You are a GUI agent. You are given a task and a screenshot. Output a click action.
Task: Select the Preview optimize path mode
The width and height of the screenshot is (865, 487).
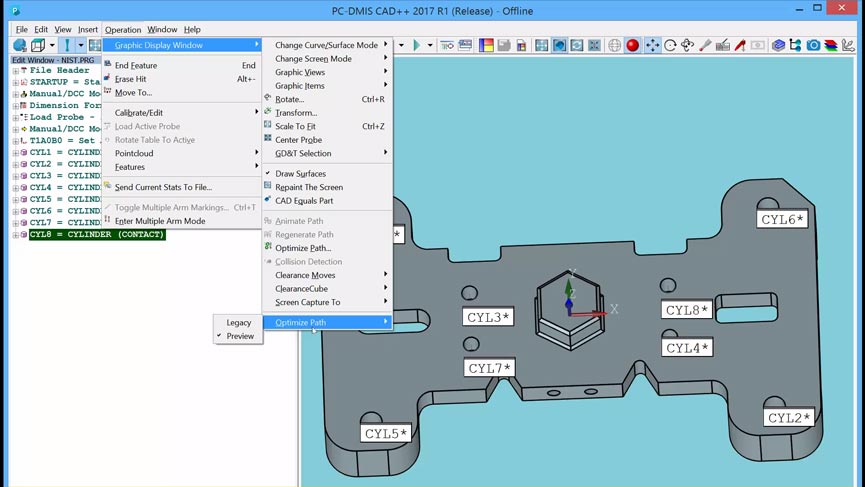tap(240, 336)
